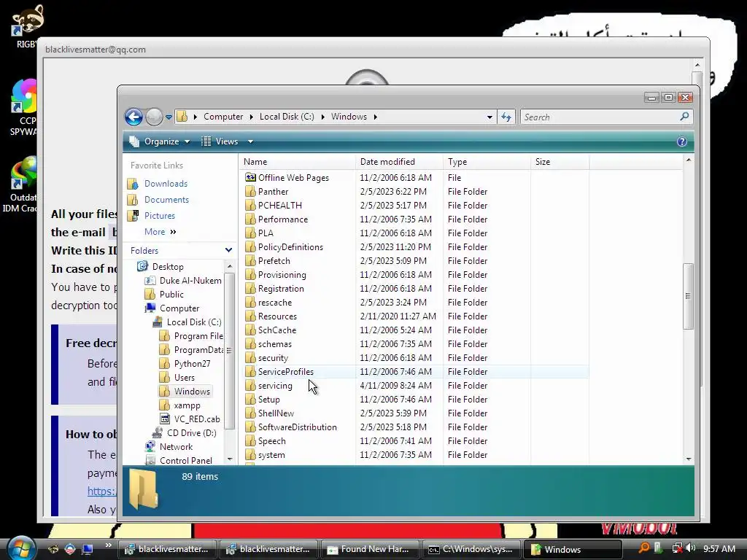Expand the arrow after the Windows breadcrumb
Image resolution: width=747 pixels, height=560 pixels.
tap(376, 117)
